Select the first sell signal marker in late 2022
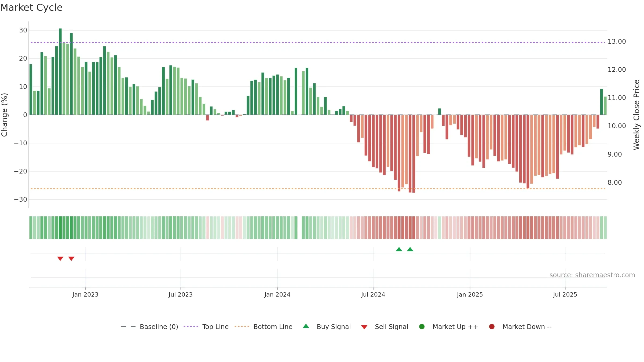The width and height of the screenshot is (644, 362). pyautogui.click(x=60, y=258)
